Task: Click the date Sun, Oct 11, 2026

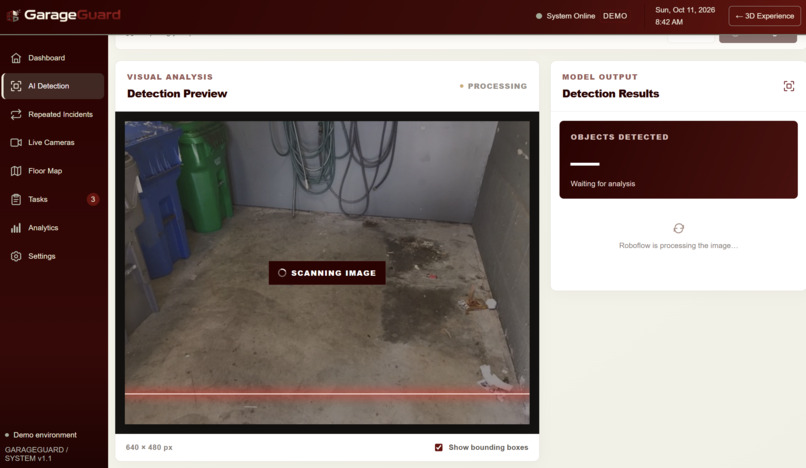Action: [685, 10]
